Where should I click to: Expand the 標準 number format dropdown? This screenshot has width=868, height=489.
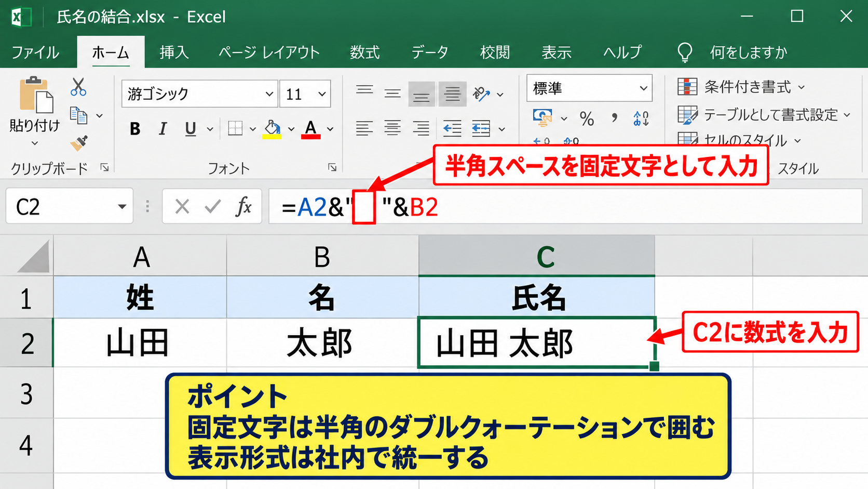643,88
